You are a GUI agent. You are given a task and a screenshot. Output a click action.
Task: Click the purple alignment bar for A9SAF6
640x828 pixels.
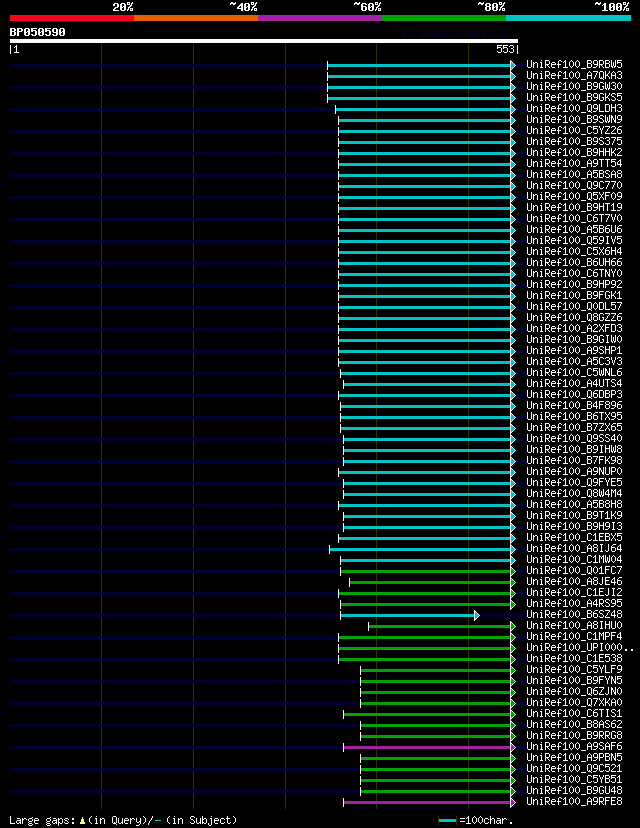point(429,747)
